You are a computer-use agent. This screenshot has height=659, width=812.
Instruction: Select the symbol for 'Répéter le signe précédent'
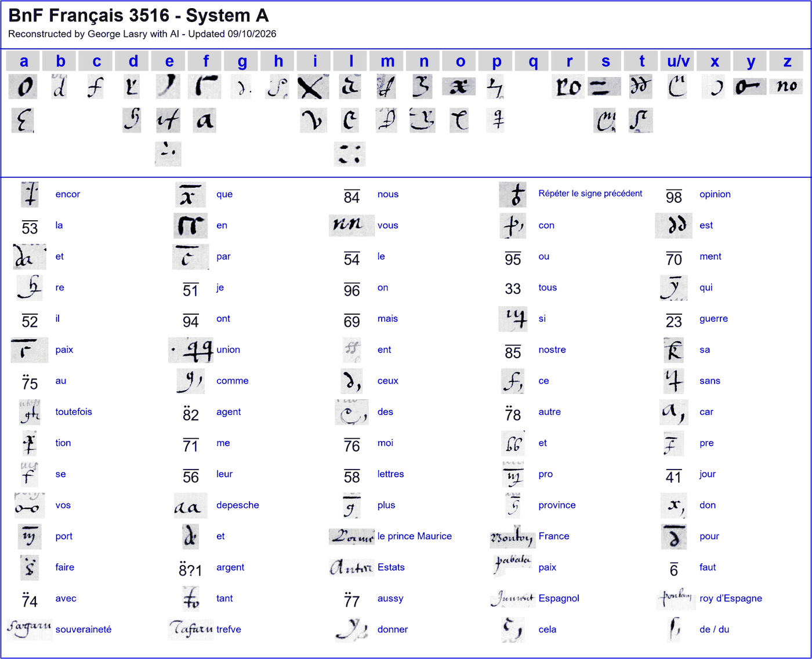(x=513, y=194)
